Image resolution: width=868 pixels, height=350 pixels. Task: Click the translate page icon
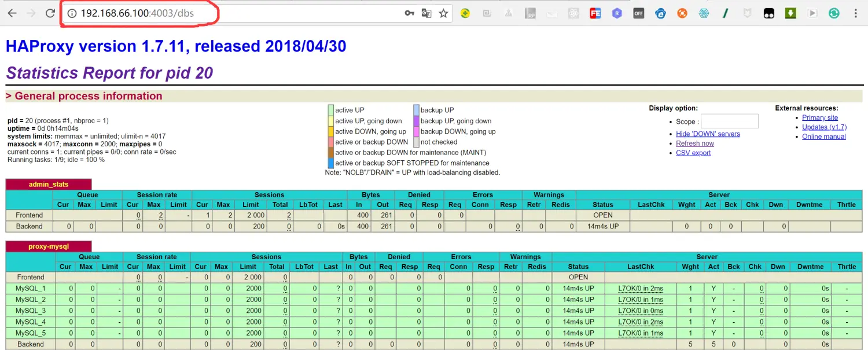click(426, 13)
